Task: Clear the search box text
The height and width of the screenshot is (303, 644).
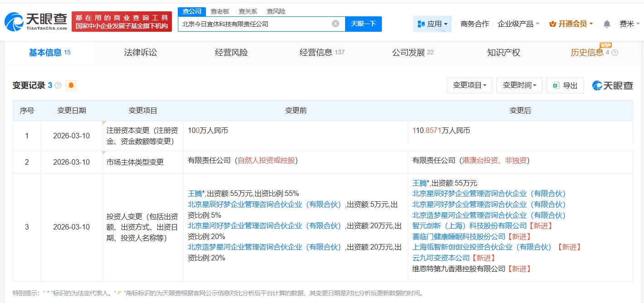Action: coord(335,24)
